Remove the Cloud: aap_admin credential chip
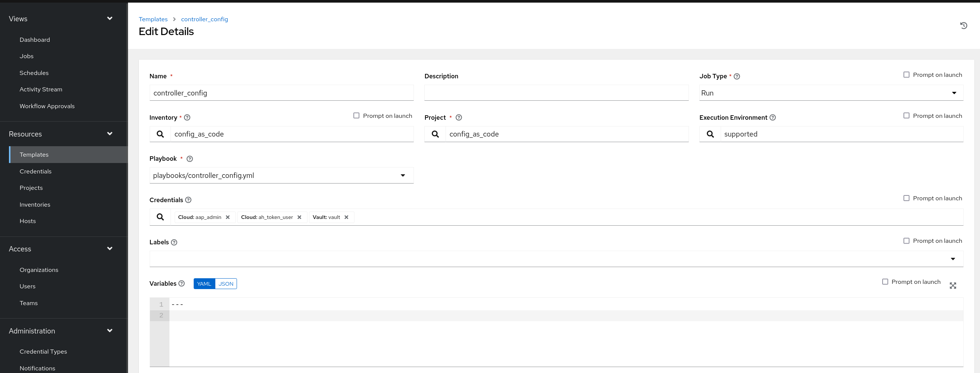Viewport: 980px width, 373px height. click(228, 217)
